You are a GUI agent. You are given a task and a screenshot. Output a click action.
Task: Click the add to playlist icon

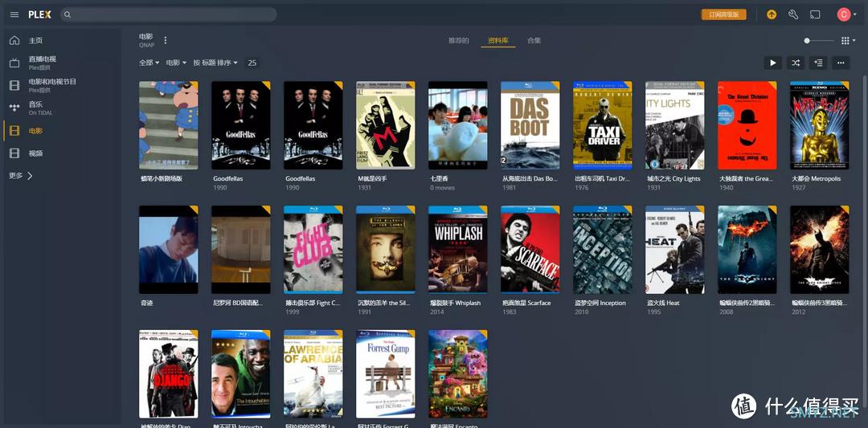tap(817, 63)
